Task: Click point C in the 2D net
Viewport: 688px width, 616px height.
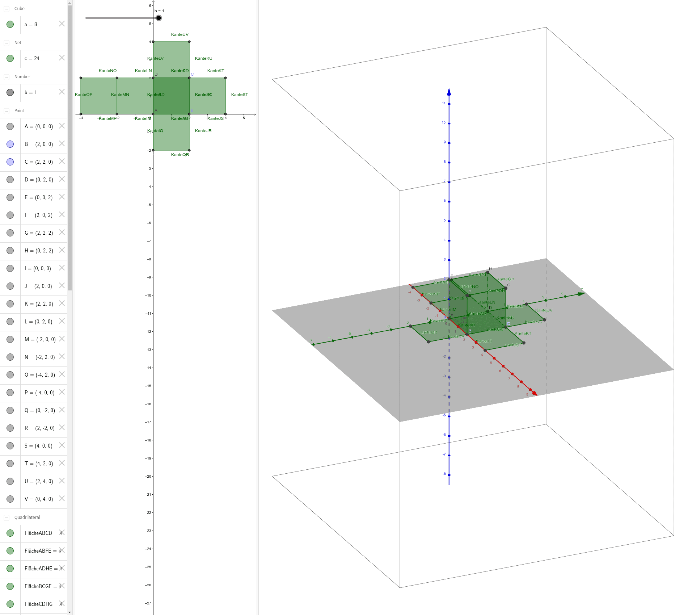Action: click(189, 78)
